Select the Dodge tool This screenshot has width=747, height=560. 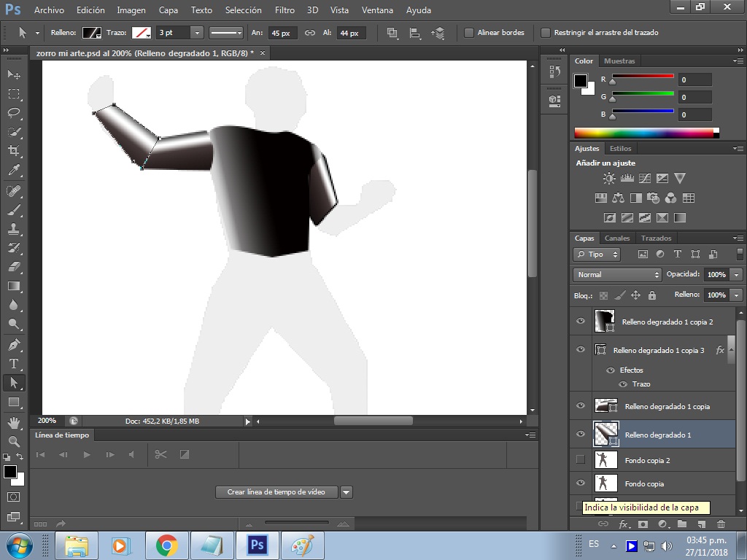tap(14, 324)
